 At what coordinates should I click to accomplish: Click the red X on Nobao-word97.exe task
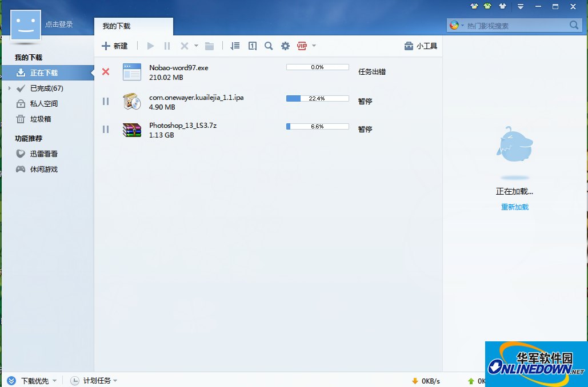(x=106, y=72)
